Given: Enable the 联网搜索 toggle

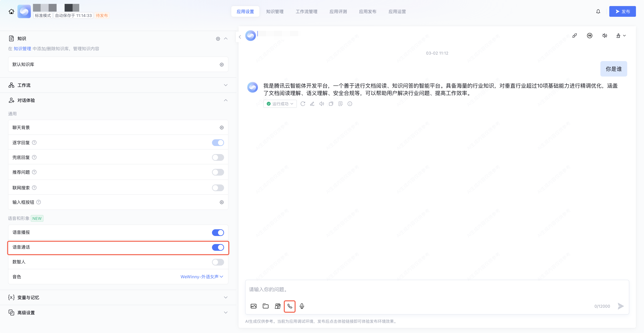Looking at the screenshot, I should (218, 188).
